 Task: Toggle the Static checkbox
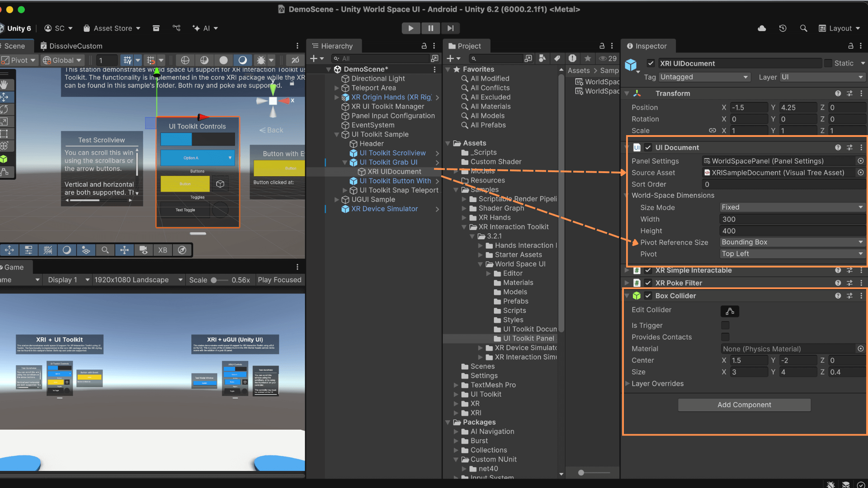pyautogui.click(x=828, y=63)
